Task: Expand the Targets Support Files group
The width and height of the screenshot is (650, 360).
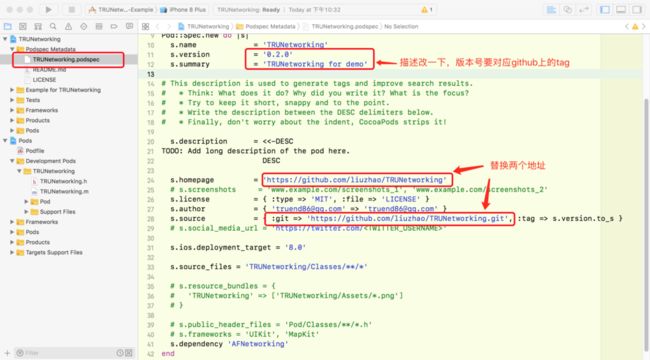Action: pyautogui.click(x=12, y=253)
